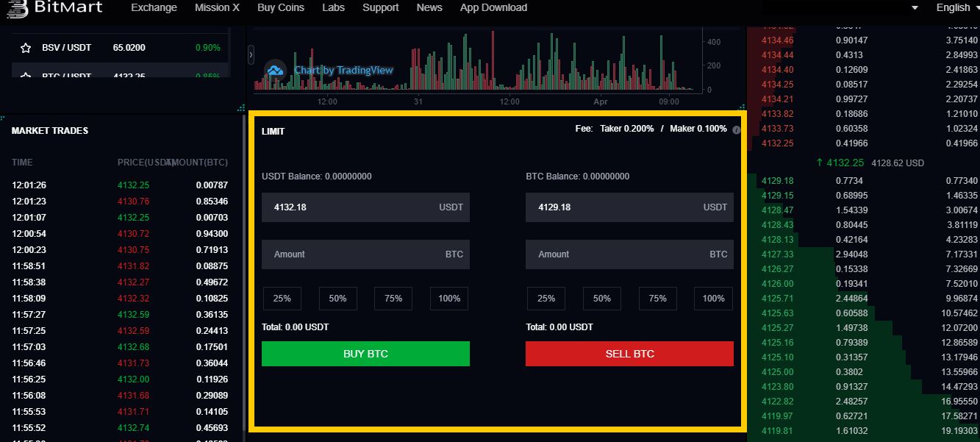
Task: Select the 12:01:07 market trade row
Action: (x=121, y=218)
